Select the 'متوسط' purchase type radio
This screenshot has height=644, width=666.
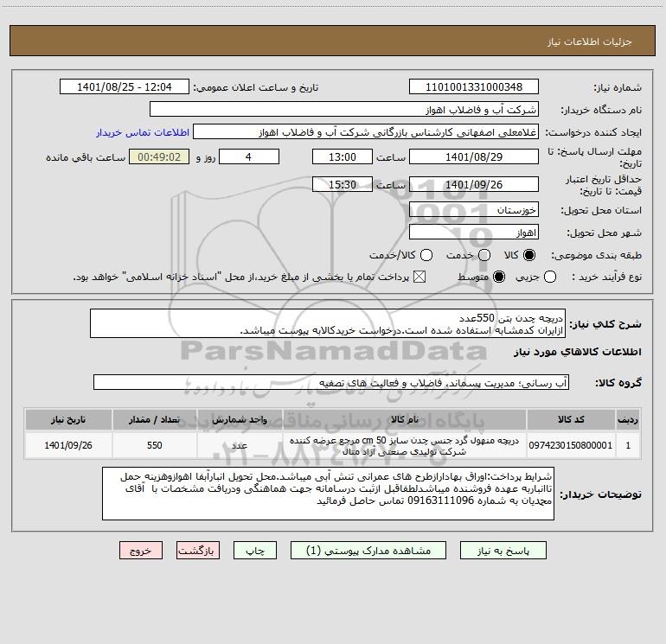coord(499,277)
